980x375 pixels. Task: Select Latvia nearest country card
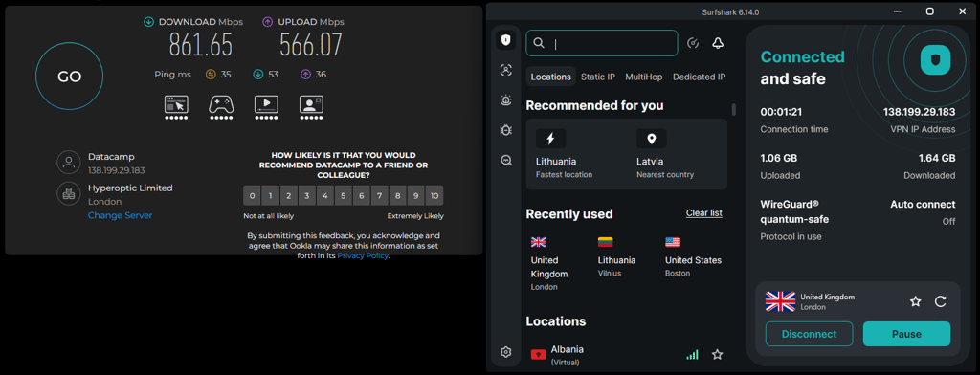coord(677,154)
